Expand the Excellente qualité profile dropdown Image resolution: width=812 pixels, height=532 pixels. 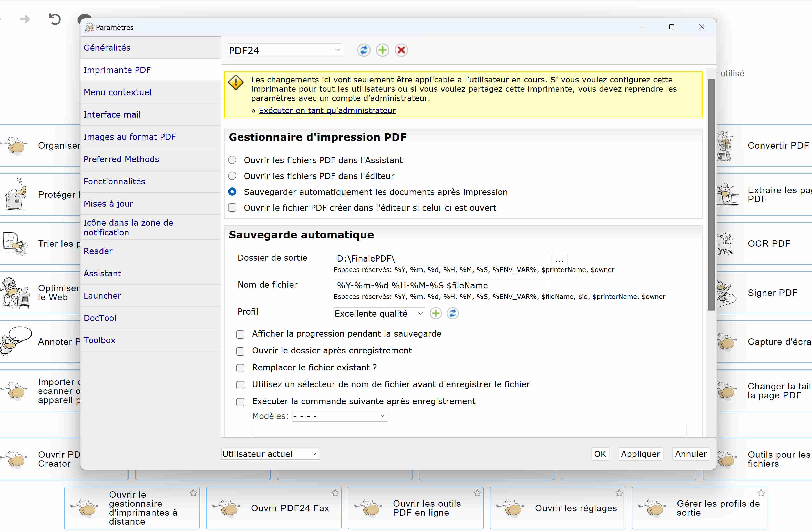(x=379, y=314)
